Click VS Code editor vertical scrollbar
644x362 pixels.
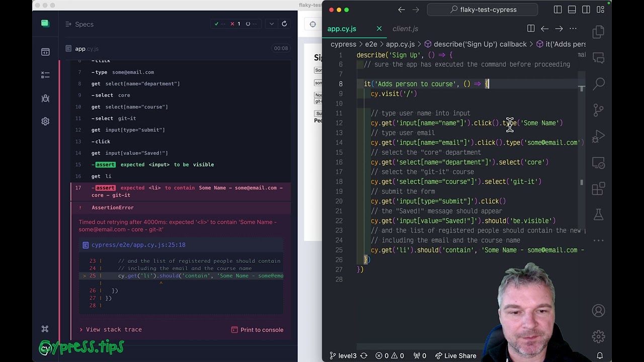[582, 151]
